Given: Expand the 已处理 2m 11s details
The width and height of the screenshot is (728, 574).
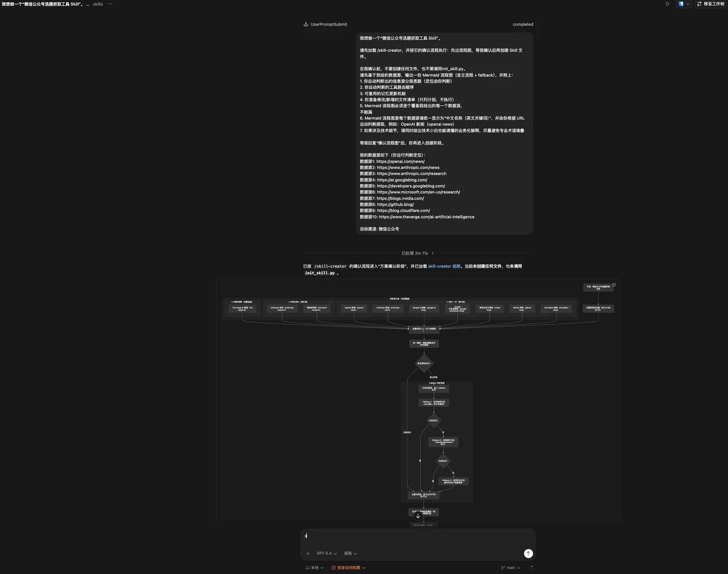Looking at the screenshot, I should pyautogui.click(x=418, y=253).
